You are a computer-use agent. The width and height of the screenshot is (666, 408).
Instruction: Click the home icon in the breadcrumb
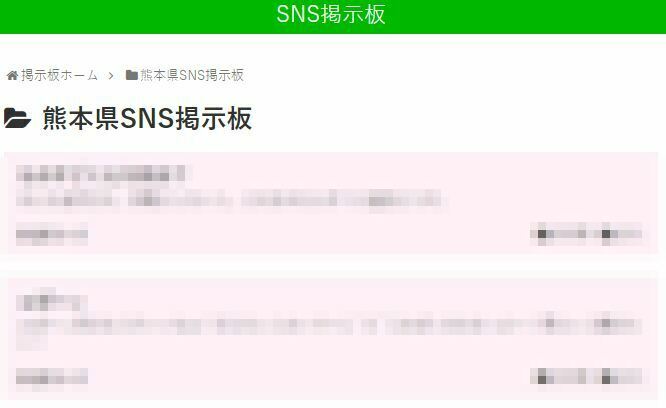tap(12, 76)
